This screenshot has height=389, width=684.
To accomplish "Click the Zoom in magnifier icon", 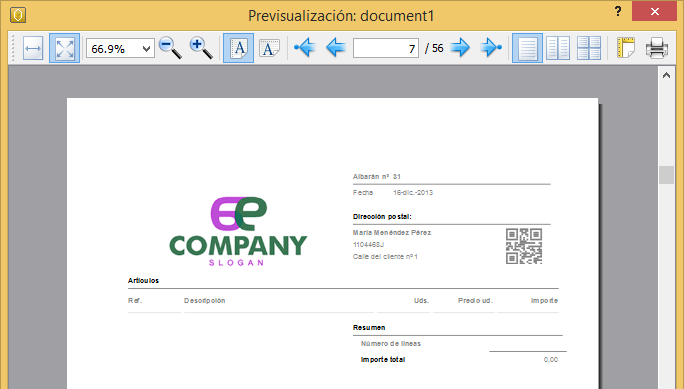I will (x=201, y=48).
